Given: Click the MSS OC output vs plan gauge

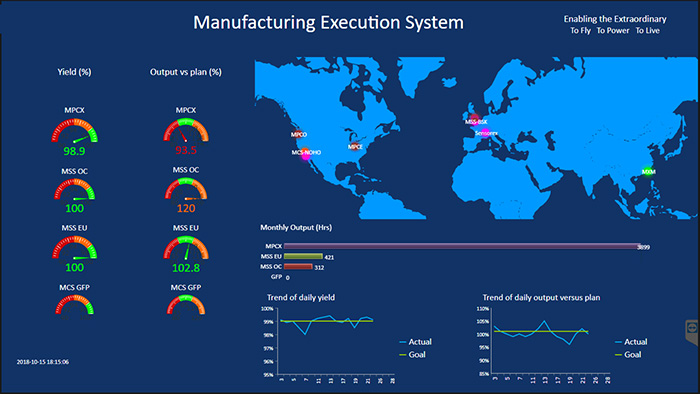Looking at the screenshot, I should pyautogui.click(x=186, y=189).
